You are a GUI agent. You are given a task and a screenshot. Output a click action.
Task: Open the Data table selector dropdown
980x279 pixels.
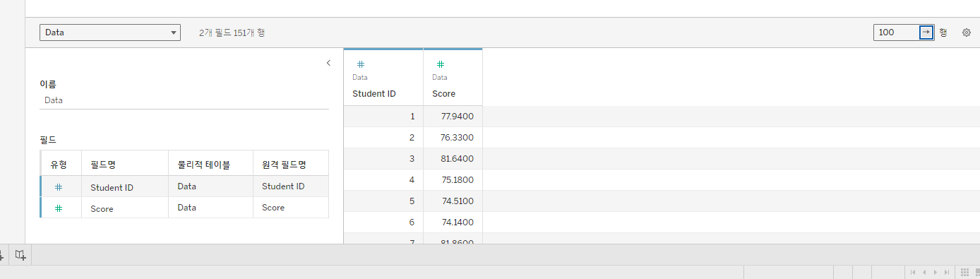click(110, 32)
